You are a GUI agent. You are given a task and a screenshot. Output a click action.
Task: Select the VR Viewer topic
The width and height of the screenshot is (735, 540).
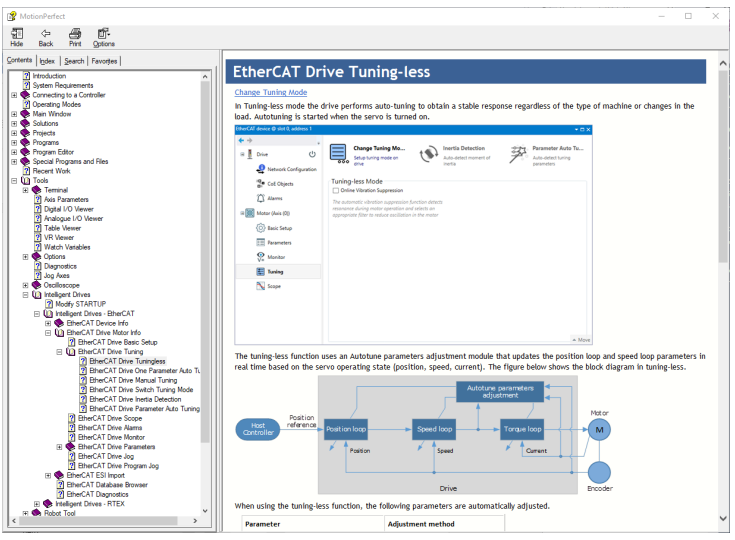59,238
